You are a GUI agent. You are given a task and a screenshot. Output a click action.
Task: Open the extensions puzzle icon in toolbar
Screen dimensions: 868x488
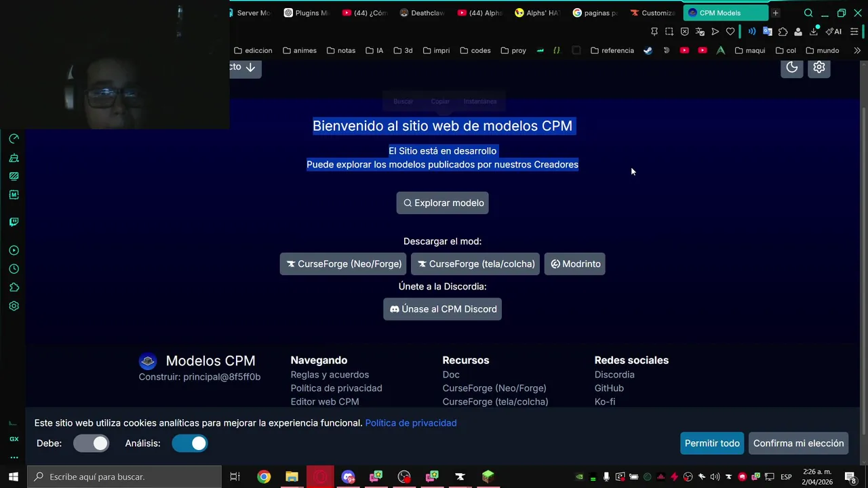[x=783, y=32]
